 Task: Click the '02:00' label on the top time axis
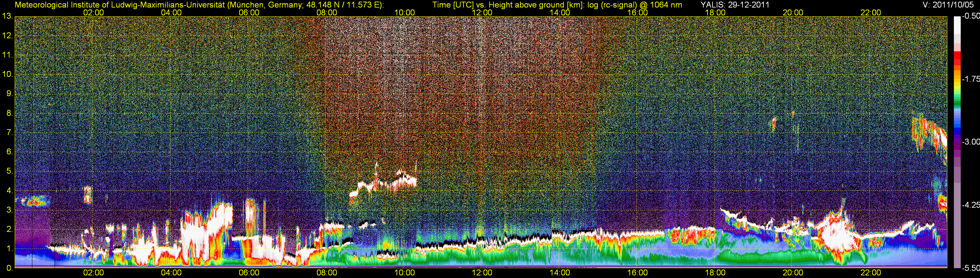[93, 12]
